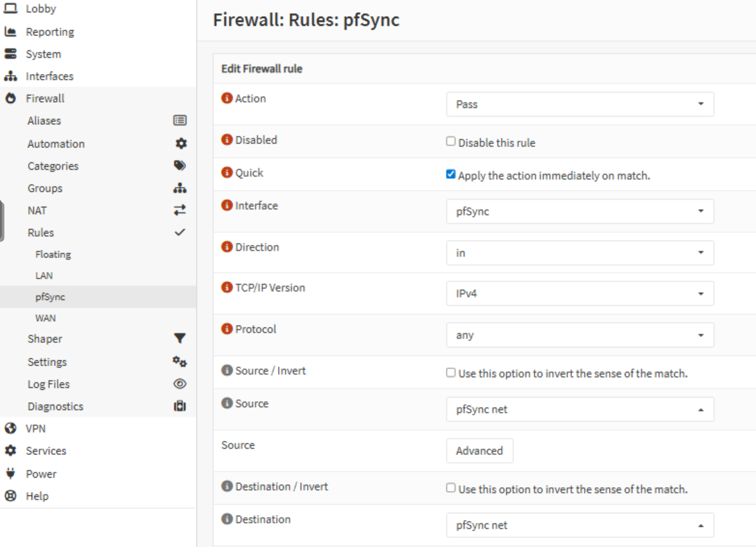Click the Shaper filter funnel icon

pos(180,338)
